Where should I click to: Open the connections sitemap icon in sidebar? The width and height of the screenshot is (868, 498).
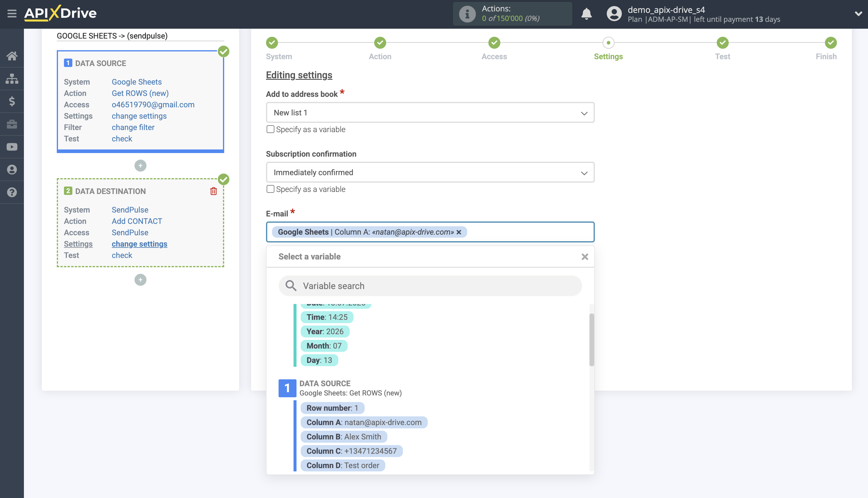pyautogui.click(x=12, y=78)
